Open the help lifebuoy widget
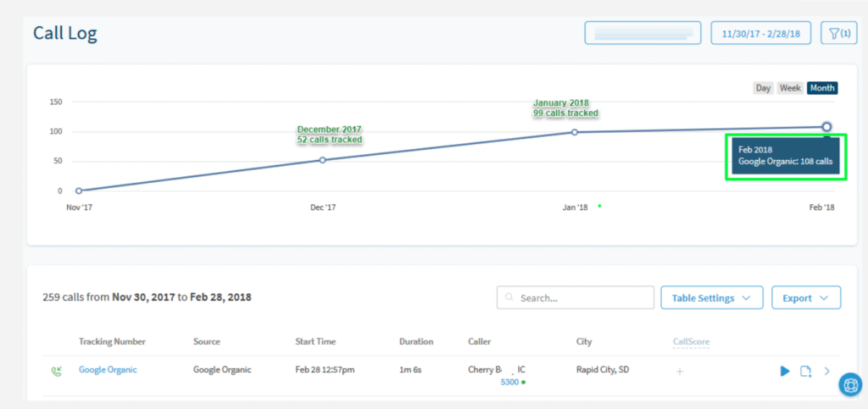Viewport: 868px width, 409px height. click(x=849, y=384)
